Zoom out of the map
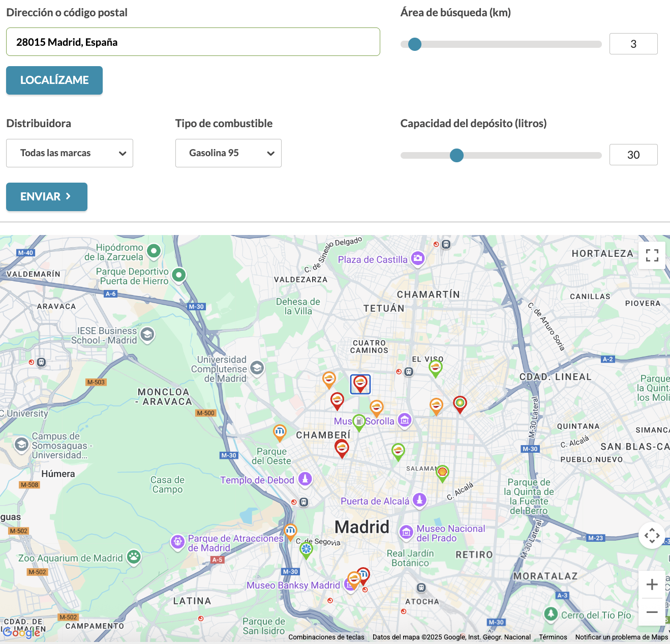670x644 pixels. (652, 612)
